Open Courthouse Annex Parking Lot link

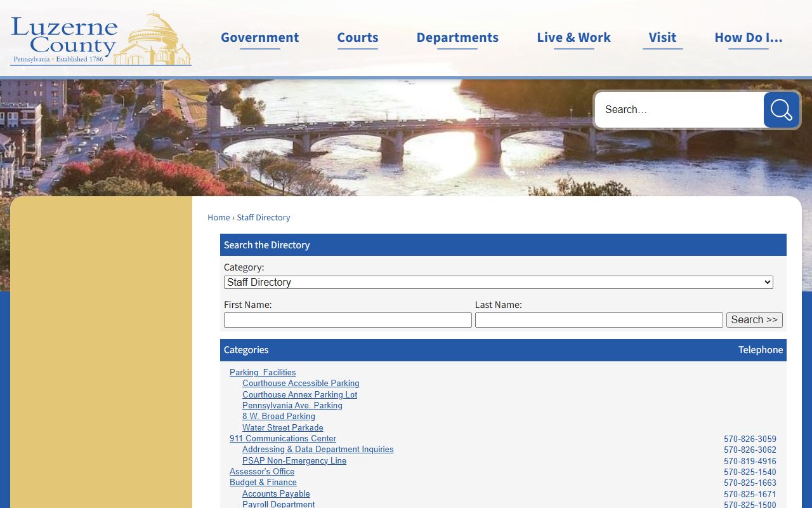tap(299, 394)
